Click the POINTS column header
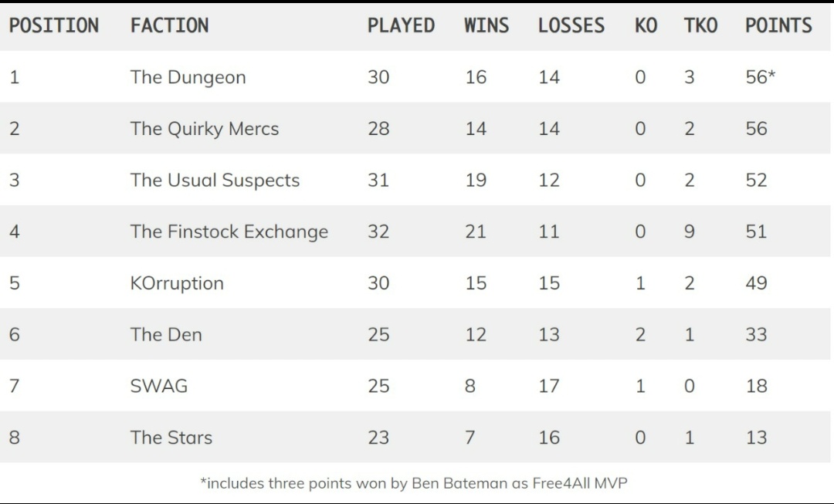 tap(778, 25)
